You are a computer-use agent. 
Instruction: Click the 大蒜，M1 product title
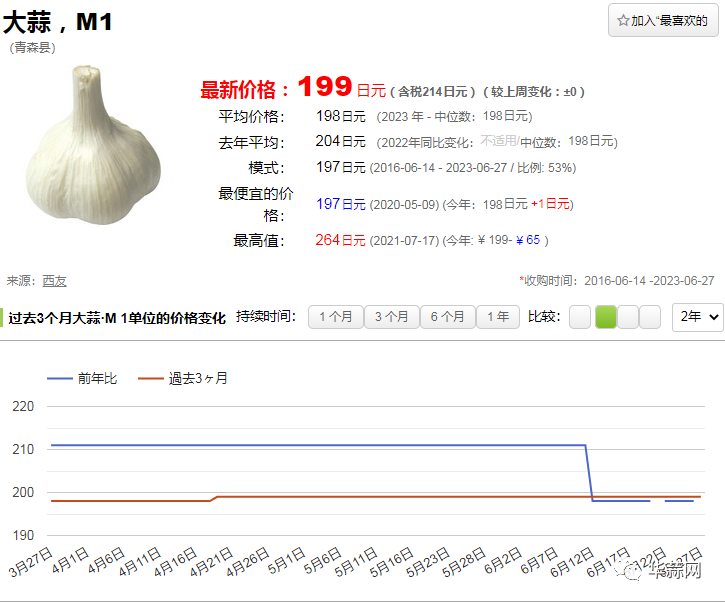(58, 22)
